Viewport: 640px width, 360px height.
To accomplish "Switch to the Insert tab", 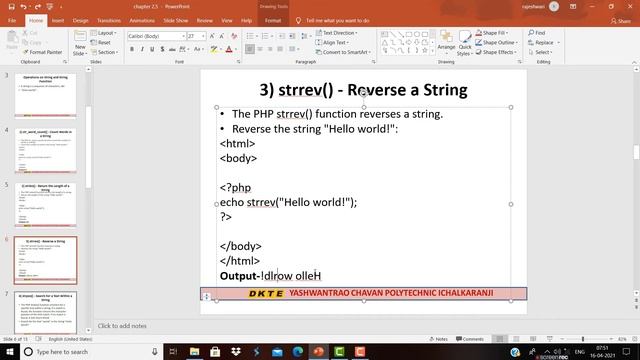I will [x=58, y=20].
